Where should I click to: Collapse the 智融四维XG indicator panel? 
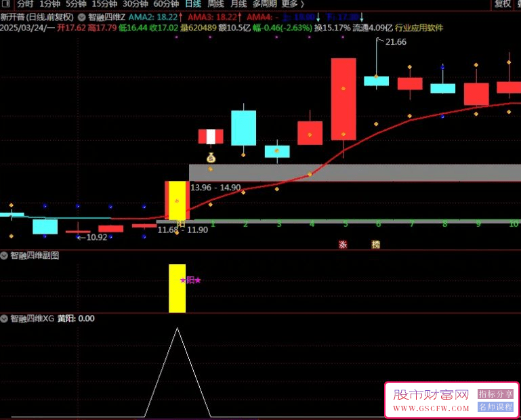tap(4, 318)
